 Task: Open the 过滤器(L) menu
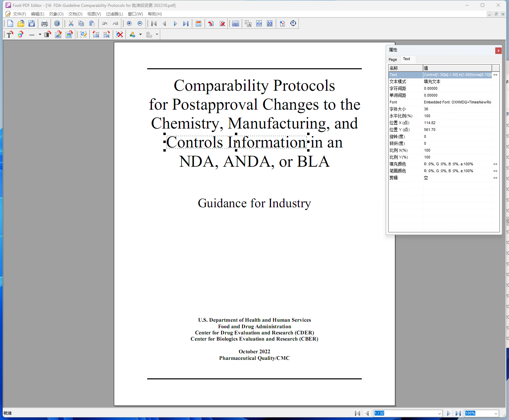[x=114, y=14]
